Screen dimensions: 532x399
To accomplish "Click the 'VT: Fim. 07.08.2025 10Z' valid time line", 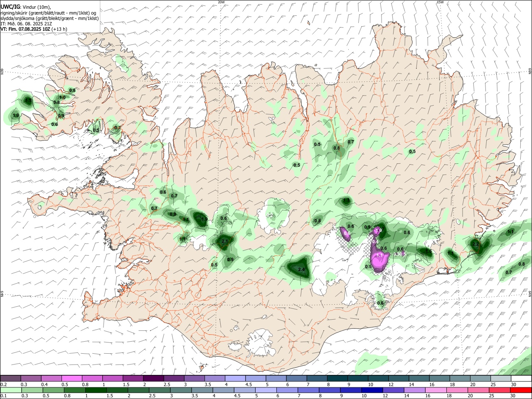I will coord(26,29).
